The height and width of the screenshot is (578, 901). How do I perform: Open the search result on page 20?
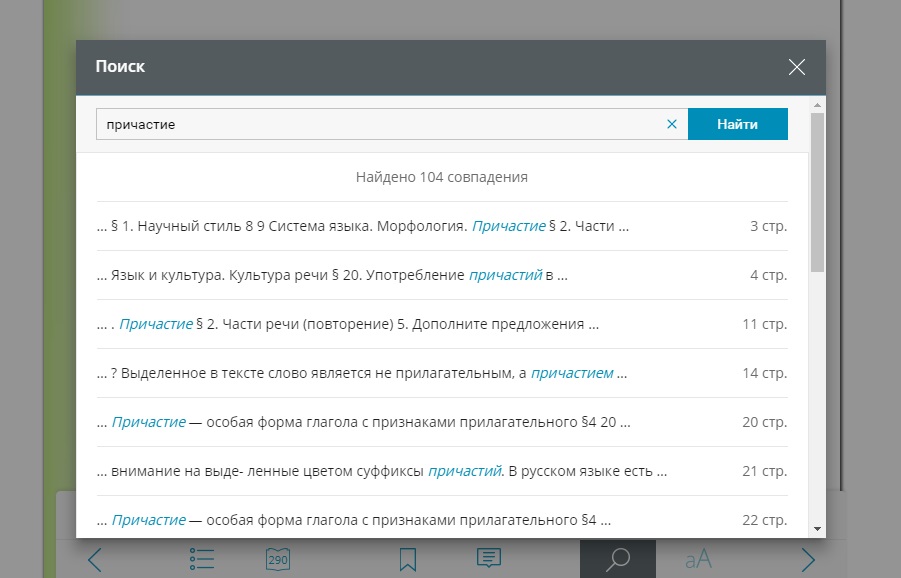tap(442, 422)
